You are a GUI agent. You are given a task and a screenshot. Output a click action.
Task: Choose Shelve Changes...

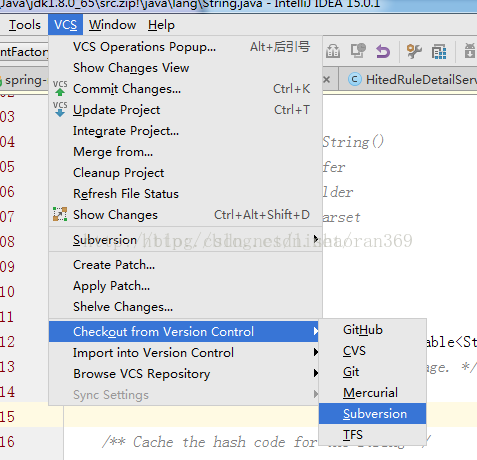point(185,307)
